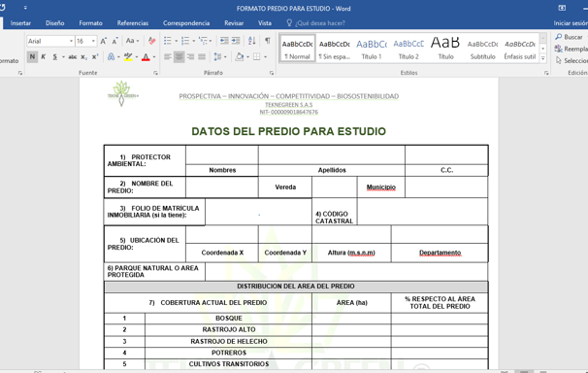Open the Revisar tab
Screen dimensions: 588x373
click(234, 23)
